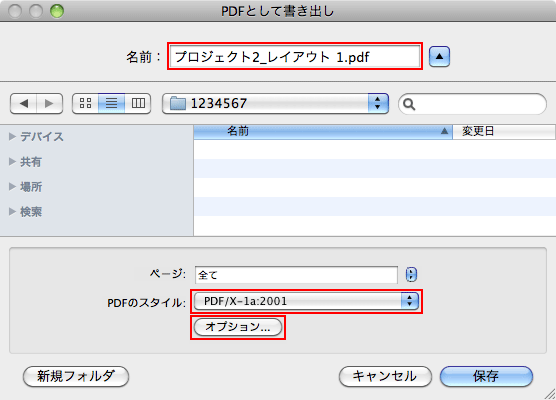Screen dimensions: 556x400
Task: Open オプション... button
Action: click(238, 327)
